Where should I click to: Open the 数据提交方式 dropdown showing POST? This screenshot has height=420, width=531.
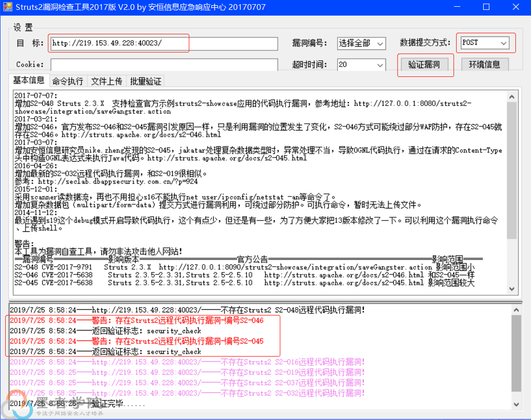(486, 42)
